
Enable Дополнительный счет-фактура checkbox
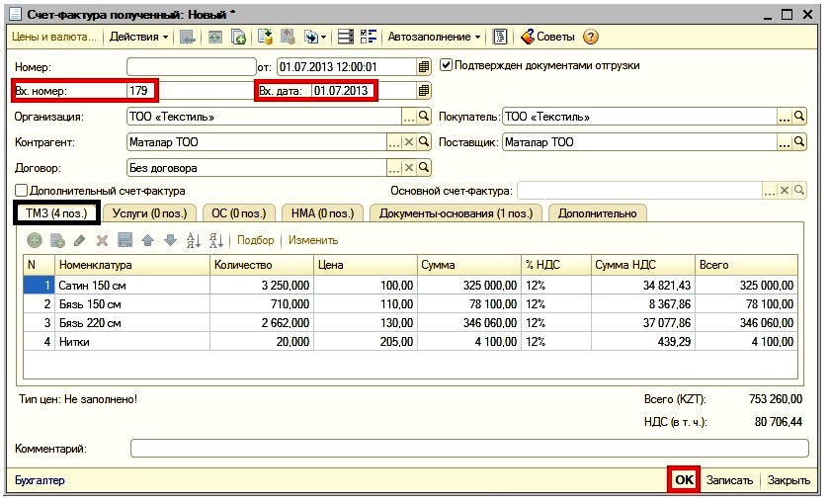(21, 191)
